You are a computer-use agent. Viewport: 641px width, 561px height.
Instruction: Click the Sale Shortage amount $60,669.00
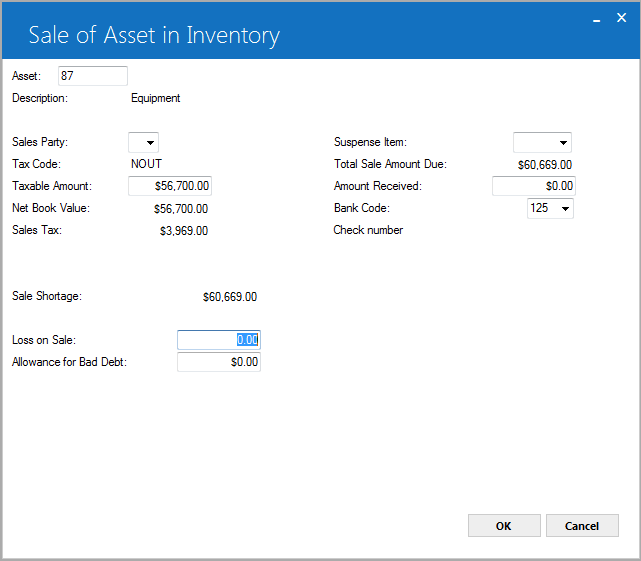pos(230,297)
